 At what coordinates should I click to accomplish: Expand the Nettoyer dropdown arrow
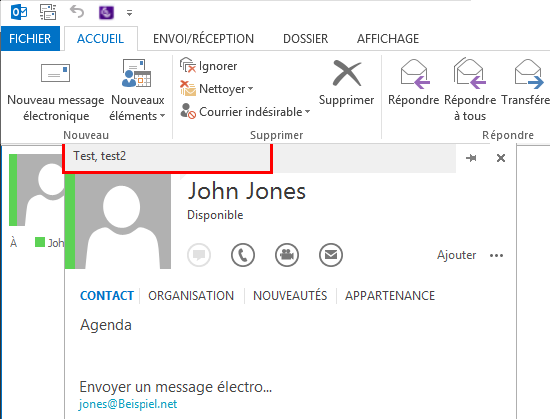pyautogui.click(x=250, y=89)
